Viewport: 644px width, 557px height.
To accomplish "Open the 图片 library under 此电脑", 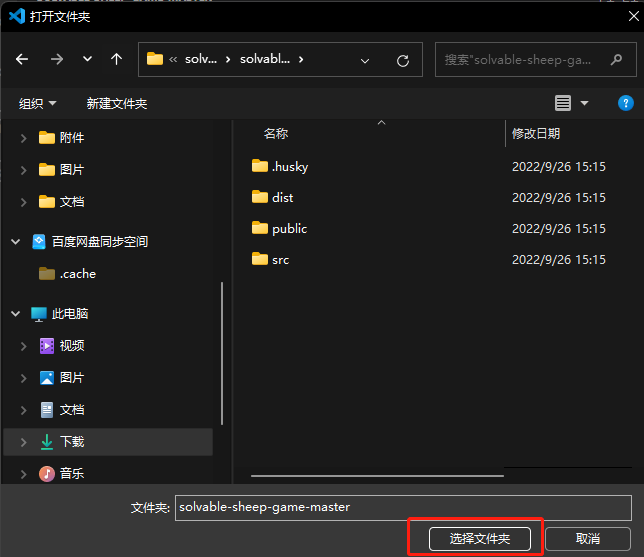I will [x=62, y=378].
